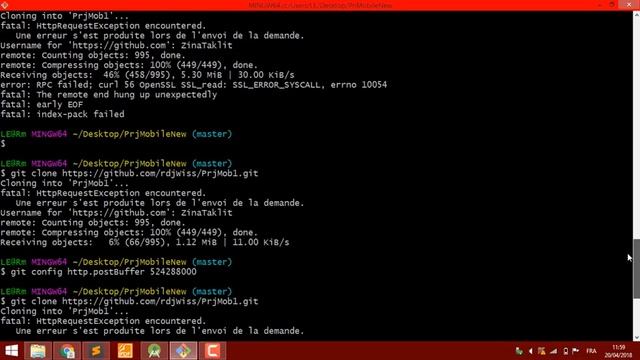Click the 'git config http.postBuffer 524288000' command
The width and height of the screenshot is (640, 360).
click(x=104, y=272)
